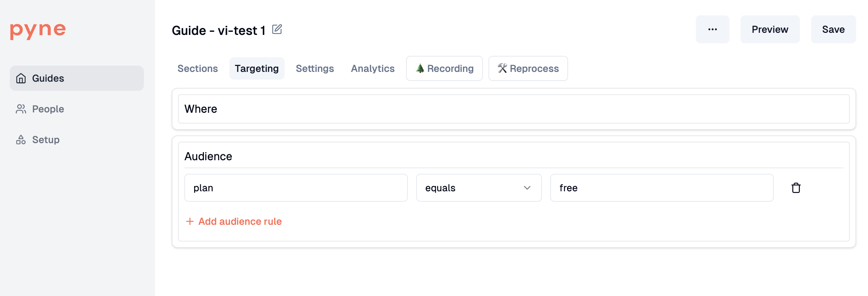The image size is (868, 296).
Task: Add audience rule
Action: pyautogui.click(x=234, y=221)
